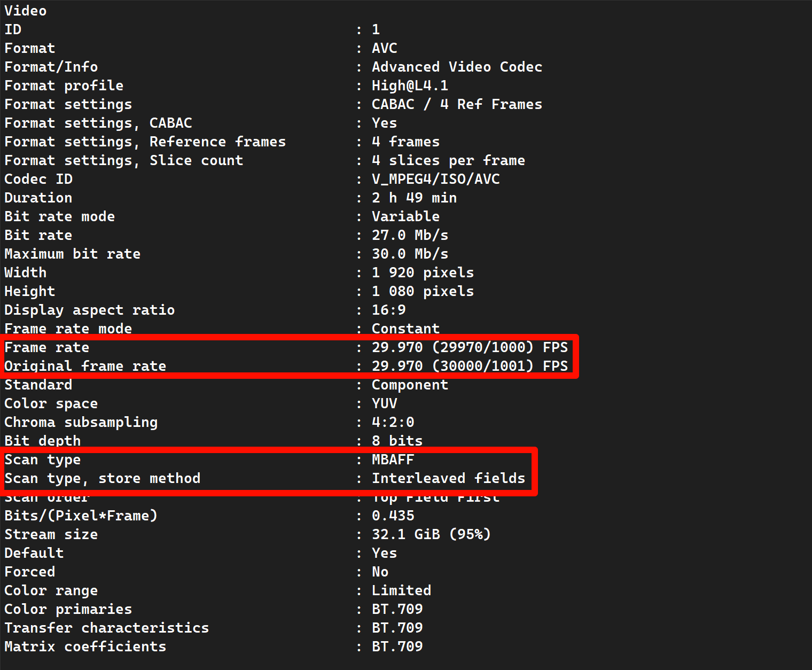Viewport: 812px width, 670px height.
Task: Click the High@L4.1 profile value
Action: [x=410, y=85]
